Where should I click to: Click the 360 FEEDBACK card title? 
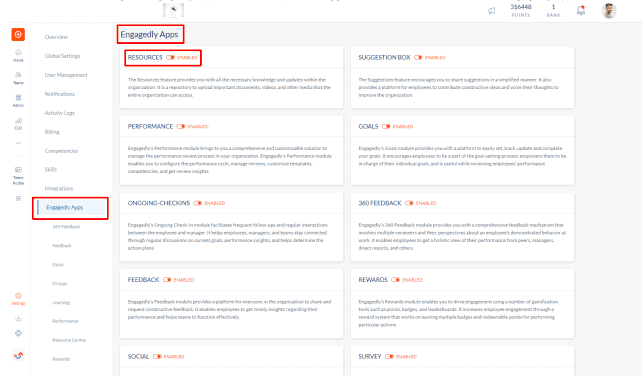pos(380,203)
